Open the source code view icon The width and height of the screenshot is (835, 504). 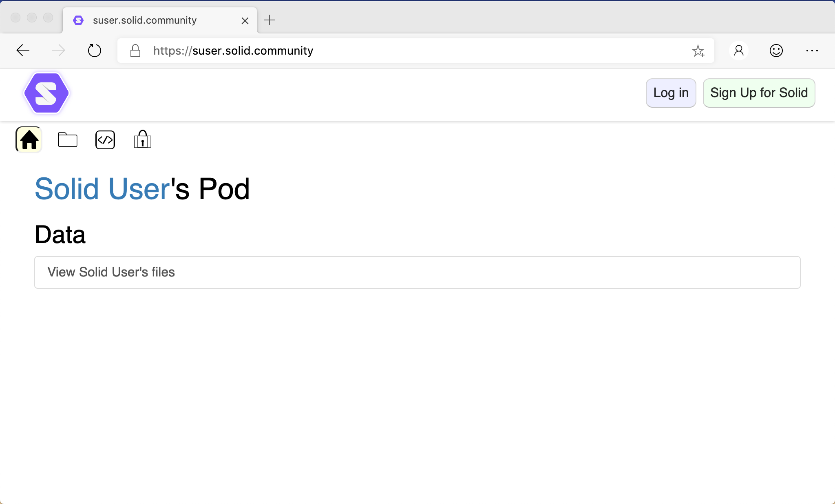coord(105,140)
